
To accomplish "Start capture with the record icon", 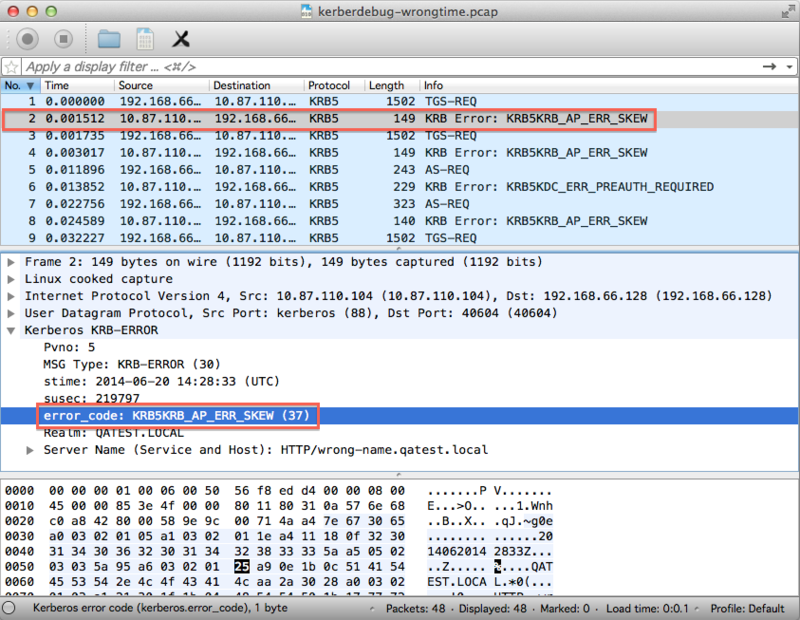I will click(28, 39).
